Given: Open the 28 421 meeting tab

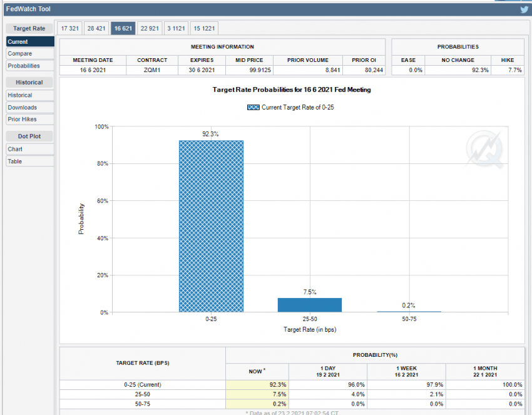Looking at the screenshot, I should tap(96, 29).
